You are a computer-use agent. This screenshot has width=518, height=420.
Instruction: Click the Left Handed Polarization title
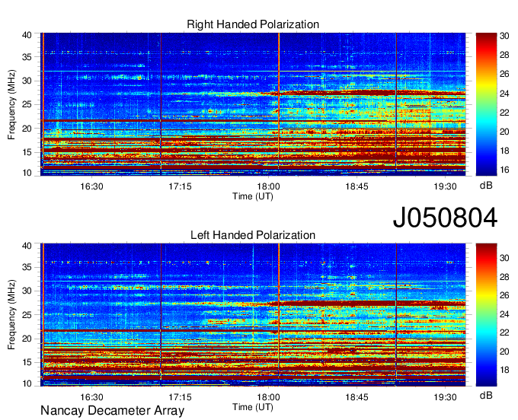tap(253, 235)
